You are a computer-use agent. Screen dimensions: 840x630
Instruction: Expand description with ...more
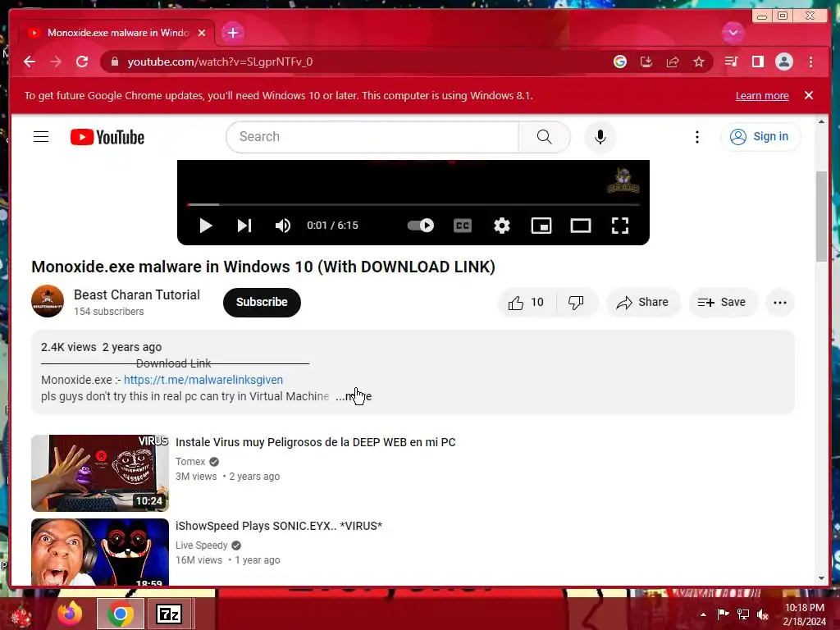click(x=354, y=396)
